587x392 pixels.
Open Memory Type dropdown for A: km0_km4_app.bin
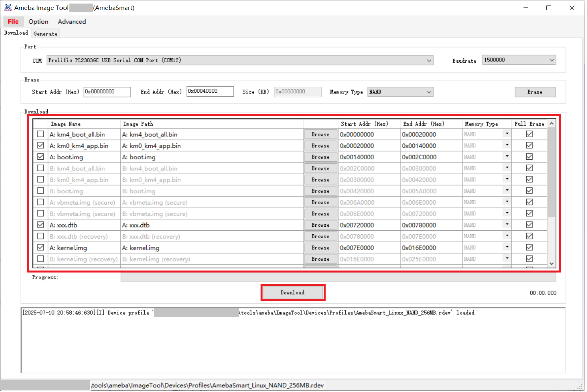pyautogui.click(x=507, y=146)
